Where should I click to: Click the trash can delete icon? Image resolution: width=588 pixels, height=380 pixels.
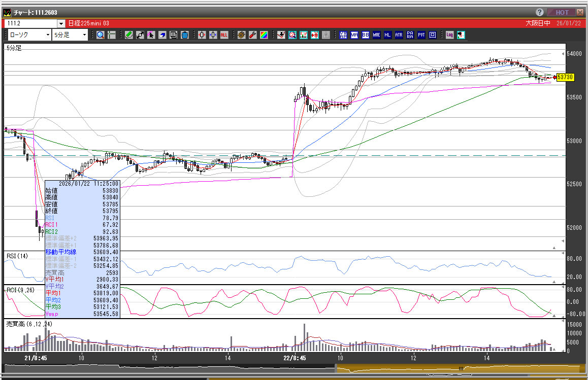coord(185,35)
